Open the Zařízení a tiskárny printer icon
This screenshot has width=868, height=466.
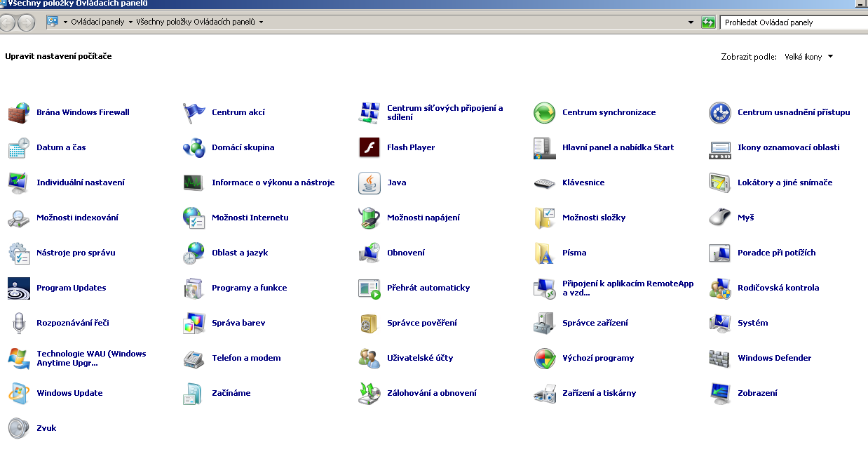pyautogui.click(x=545, y=393)
